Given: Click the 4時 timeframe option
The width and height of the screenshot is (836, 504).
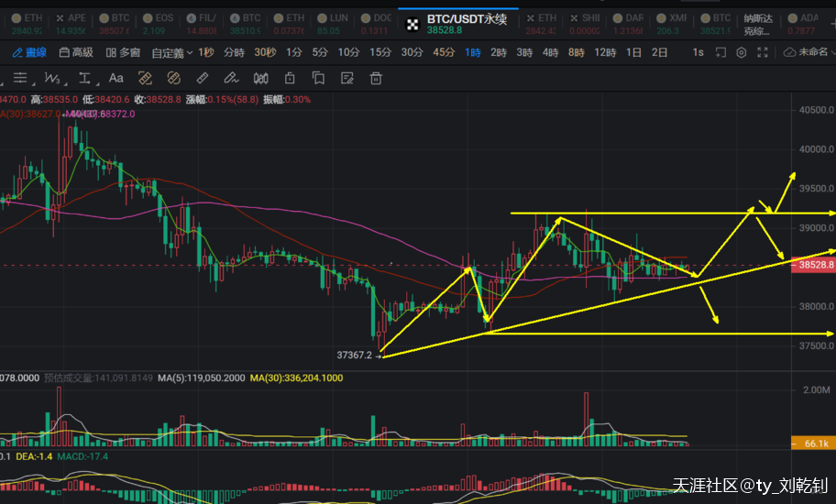Looking at the screenshot, I should pos(550,52).
